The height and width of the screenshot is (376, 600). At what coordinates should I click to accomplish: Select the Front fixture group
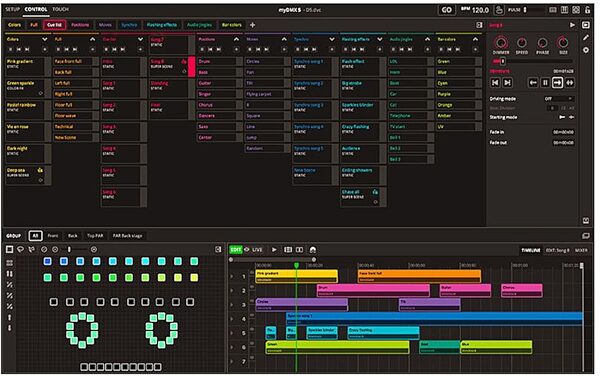(53, 236)
